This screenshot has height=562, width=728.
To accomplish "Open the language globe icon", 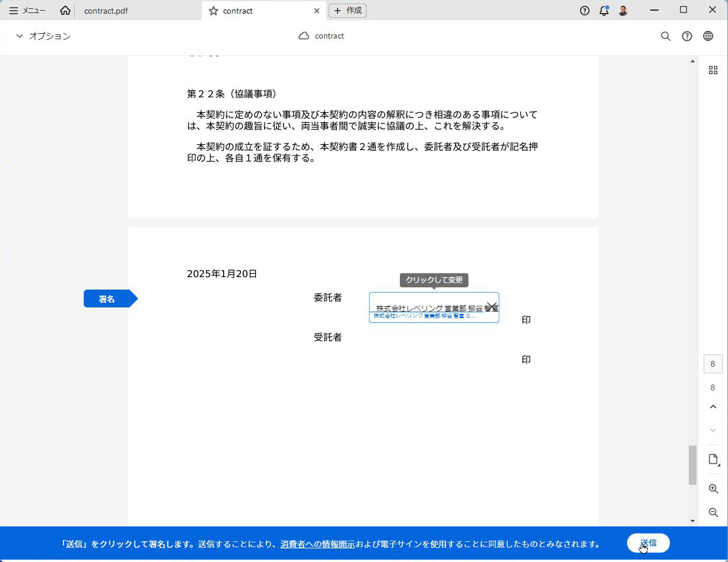I will click(x=708, y=36).
